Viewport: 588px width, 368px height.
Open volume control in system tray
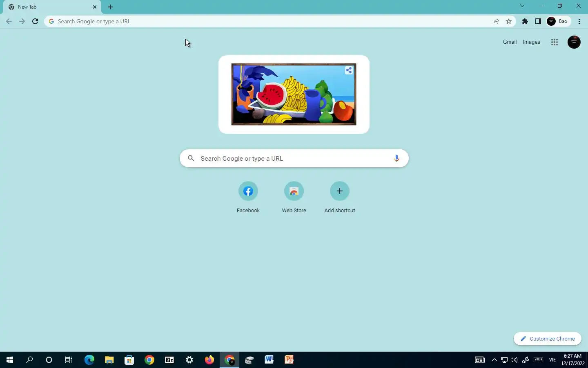pos(514,360)
